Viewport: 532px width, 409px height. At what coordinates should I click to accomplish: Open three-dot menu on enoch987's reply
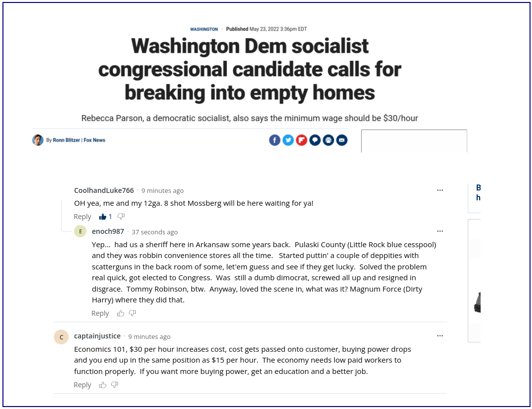[440, 231]
